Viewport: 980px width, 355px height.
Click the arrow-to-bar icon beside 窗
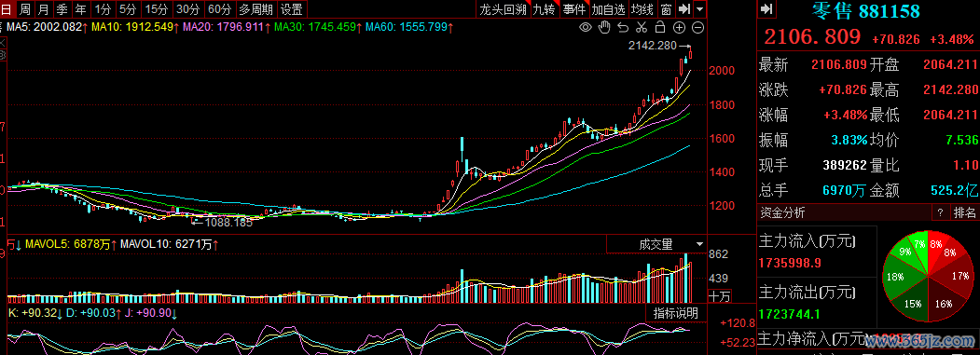pyautogui.click(x=684, y=8)
